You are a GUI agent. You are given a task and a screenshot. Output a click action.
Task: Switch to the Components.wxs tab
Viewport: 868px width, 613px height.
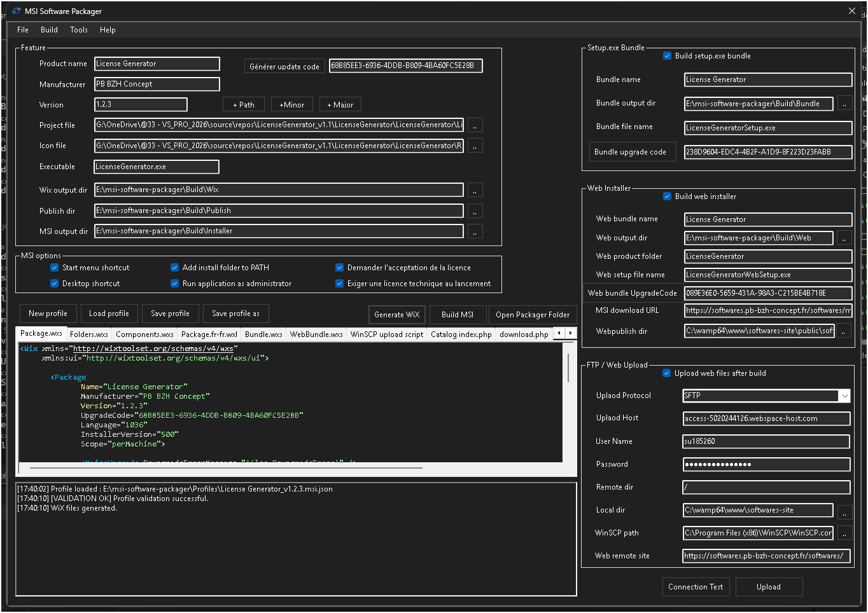(x=144, y=334)
